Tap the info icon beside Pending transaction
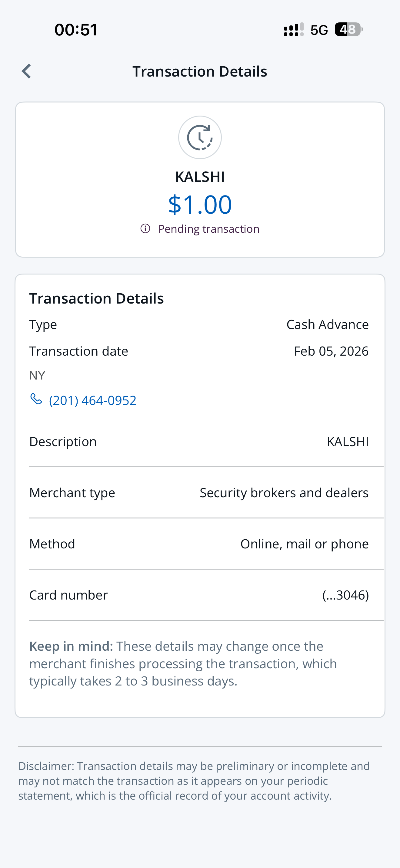400x868 pixels. click(145, 229)
